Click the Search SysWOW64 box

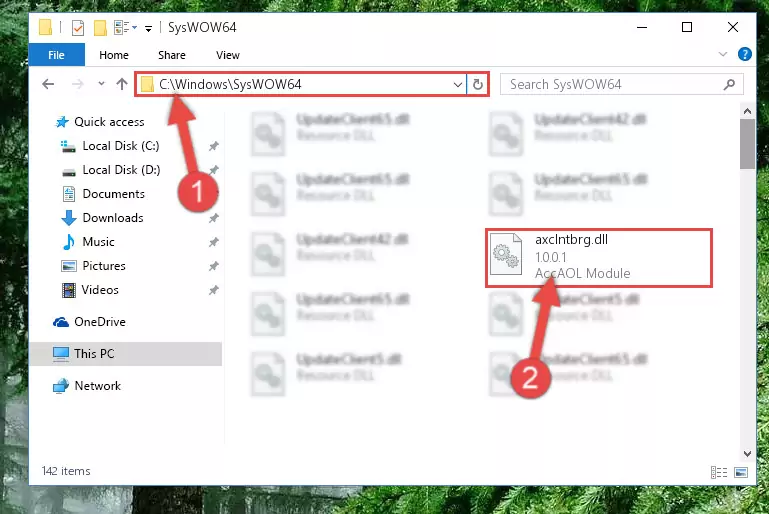click(x=622, y=84)
